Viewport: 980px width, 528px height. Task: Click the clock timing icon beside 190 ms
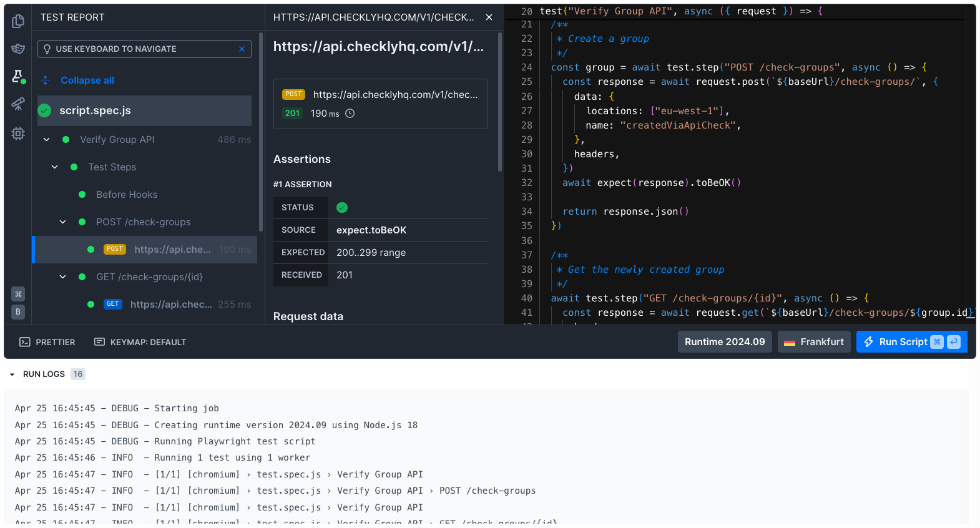[x=350, y=114]
